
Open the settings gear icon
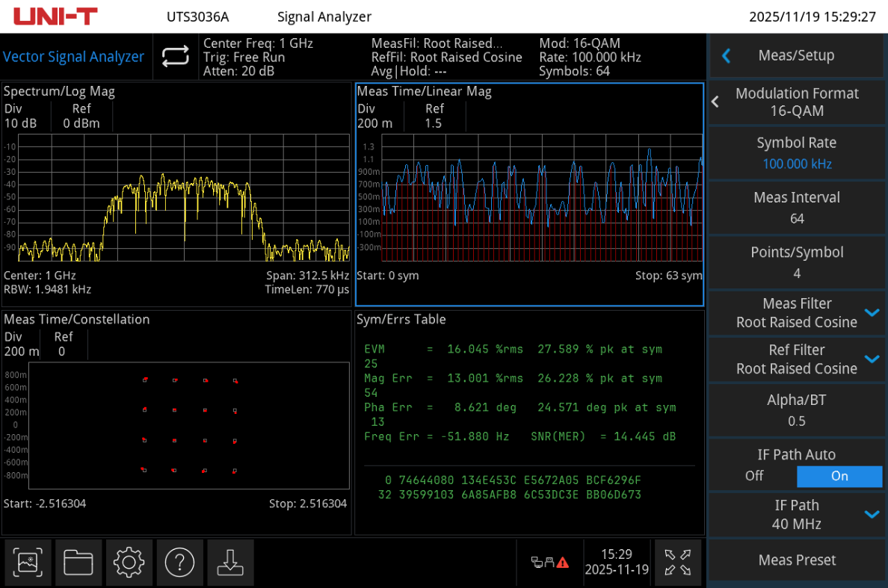129,563
